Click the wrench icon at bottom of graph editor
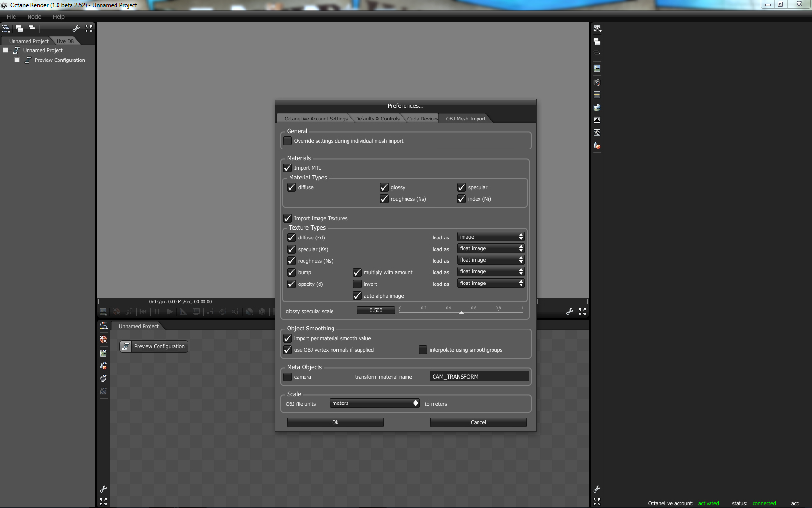Screen dimensions: 812x508 (x=103, y=489)
